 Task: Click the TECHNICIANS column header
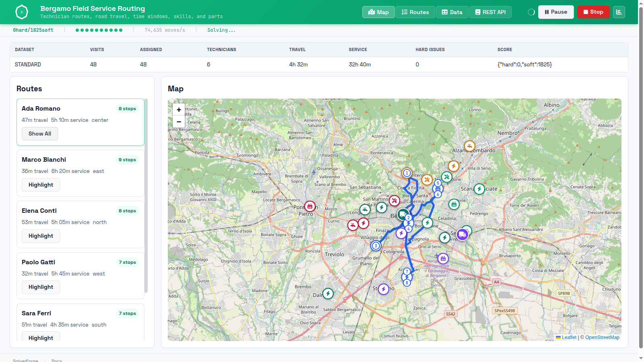(221, 49)
